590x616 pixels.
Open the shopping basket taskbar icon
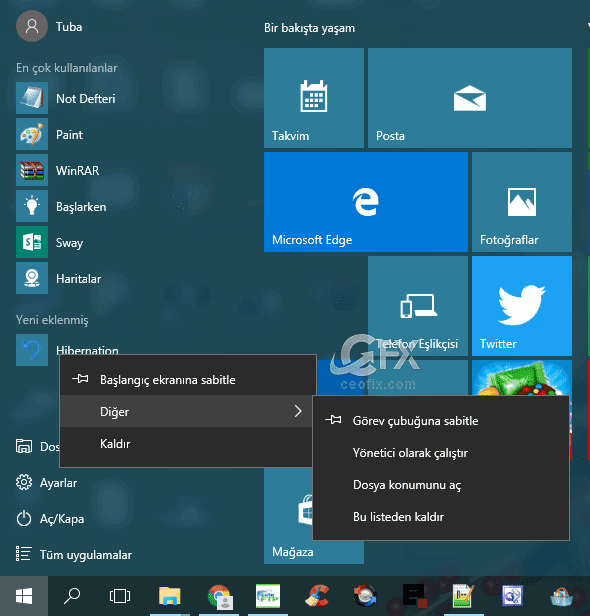pos(561,597)
